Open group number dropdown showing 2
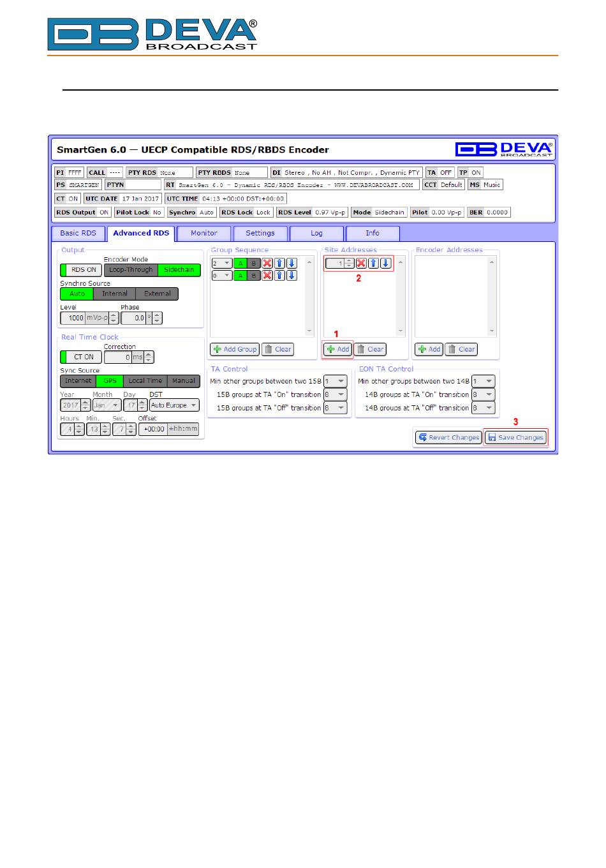Viewport: 606px width, 868px height. pyautogui.click(x=221, y=264)
